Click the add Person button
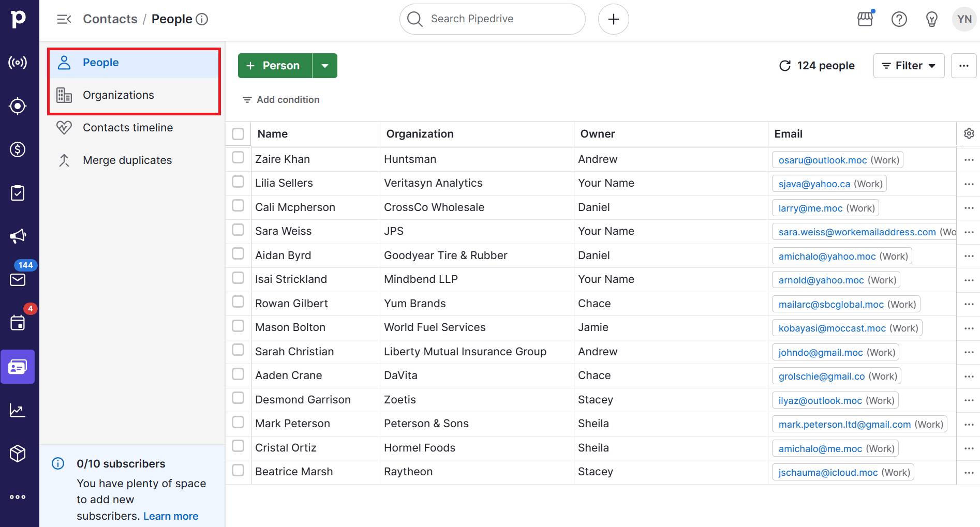980x527 pixels. point(275,66)
